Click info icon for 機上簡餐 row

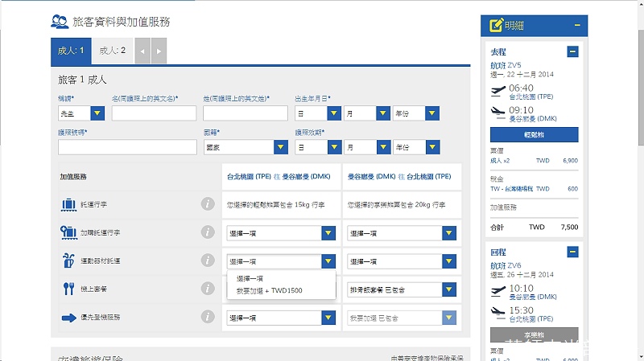coord(208,289)
